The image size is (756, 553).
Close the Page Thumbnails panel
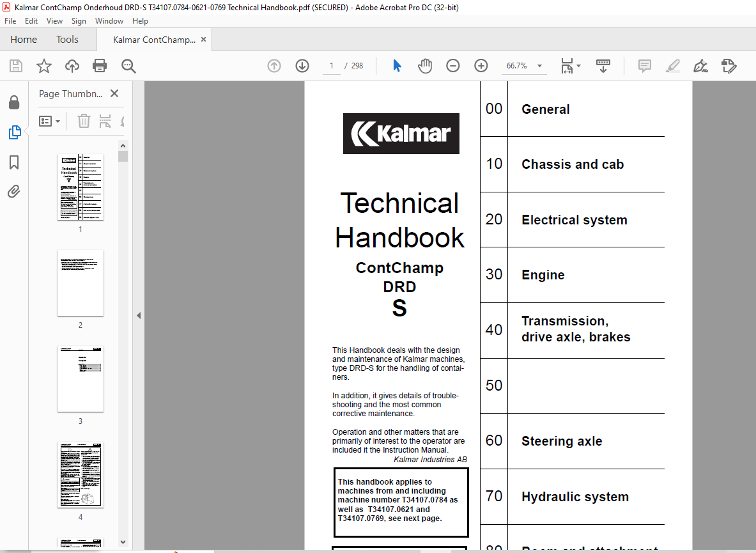pos(114,93)
